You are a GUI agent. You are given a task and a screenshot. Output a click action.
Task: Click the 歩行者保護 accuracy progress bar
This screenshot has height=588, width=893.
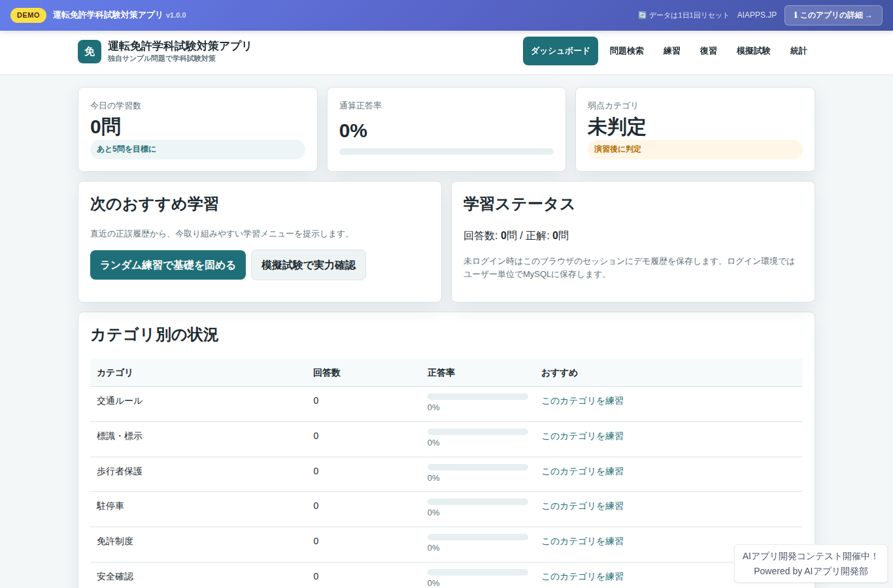click(x=478, y=467)
